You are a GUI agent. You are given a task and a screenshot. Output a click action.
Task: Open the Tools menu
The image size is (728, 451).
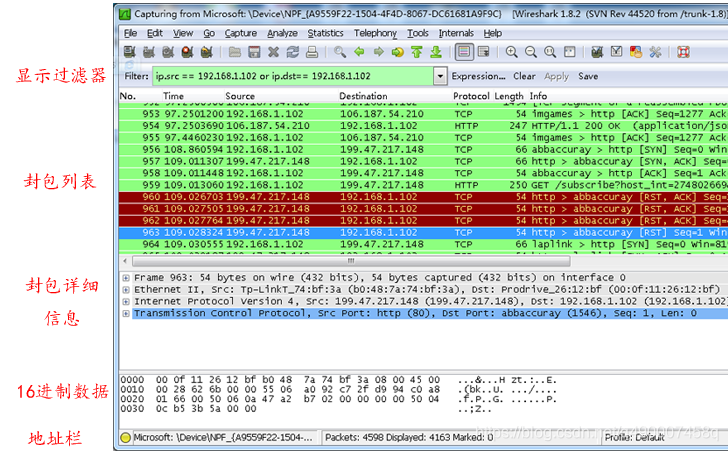(418, 33)
